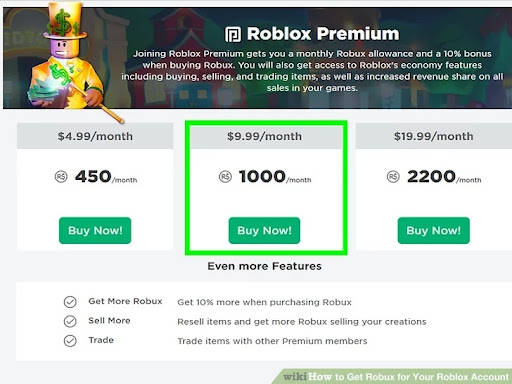512x384 pixels.
Task: Click the Get More Robux feature label
Action: pos(125,301)
